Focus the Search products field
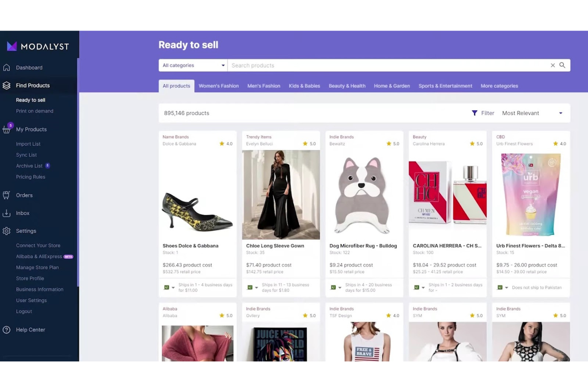588x392 pixels. tap(389, 65)
